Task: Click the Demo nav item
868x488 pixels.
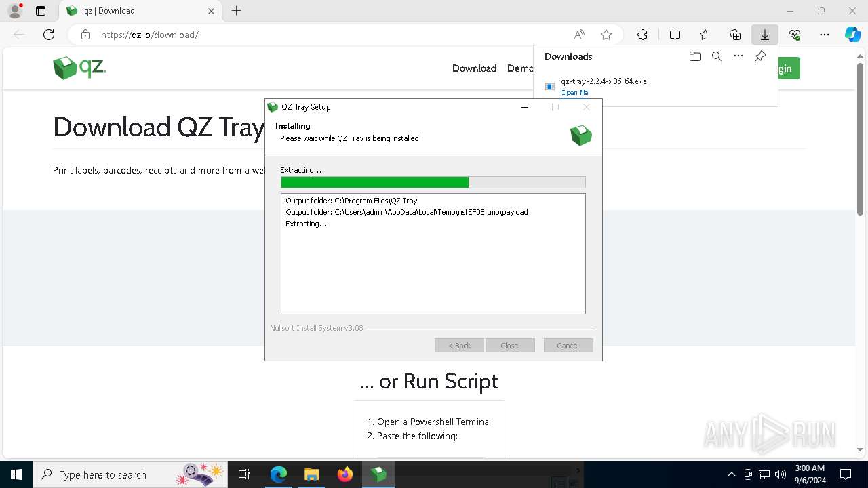Action: [x=520, y=68]
